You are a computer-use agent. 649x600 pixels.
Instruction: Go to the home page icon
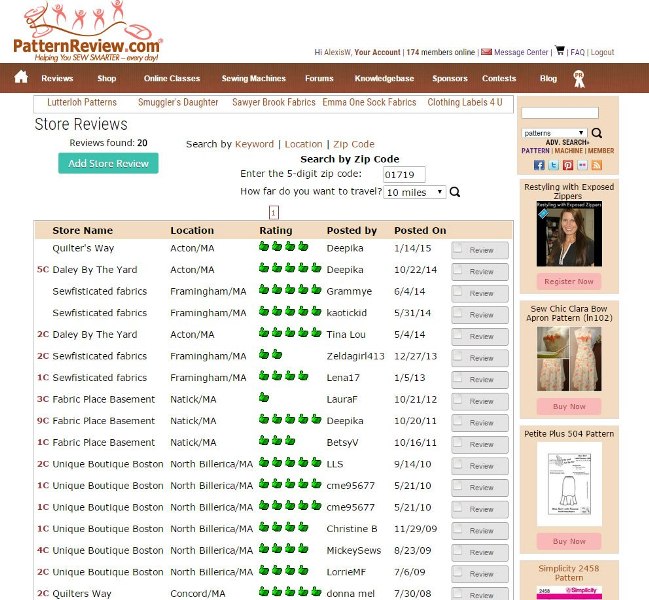tap(21, 77)
